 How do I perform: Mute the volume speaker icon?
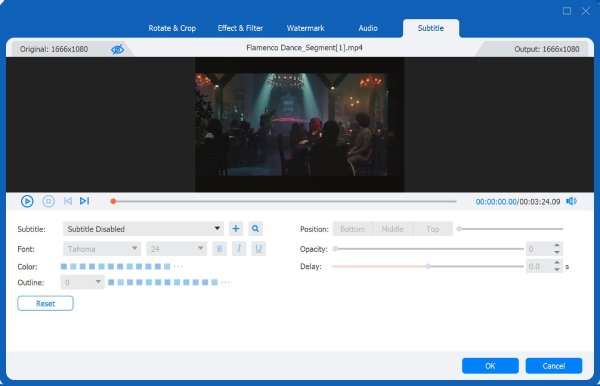(571, 201)
